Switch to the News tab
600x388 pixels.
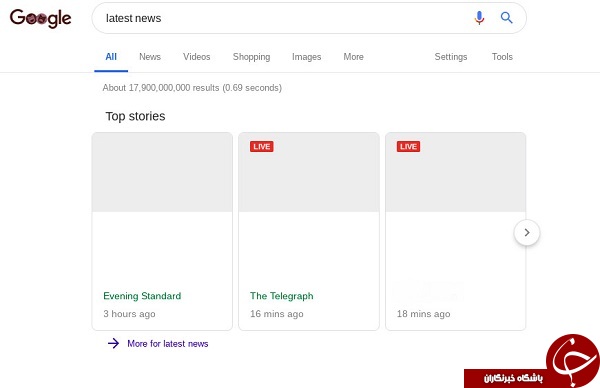pyautogui.click(x=150, y=57)
